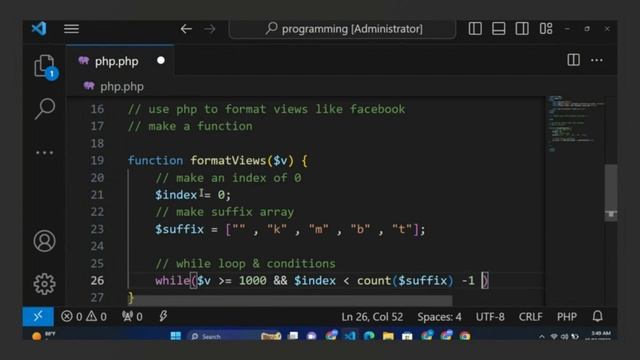Open the Manage gear menu

coord(44,284)
